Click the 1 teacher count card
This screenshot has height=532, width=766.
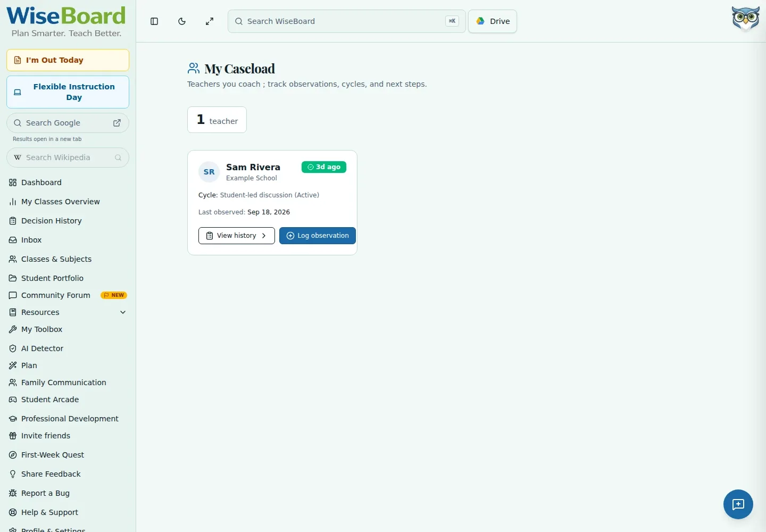(x=217, y=120)
